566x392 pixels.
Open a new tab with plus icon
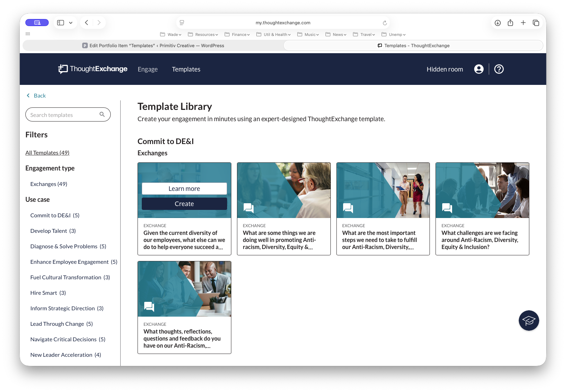point(523,23)
